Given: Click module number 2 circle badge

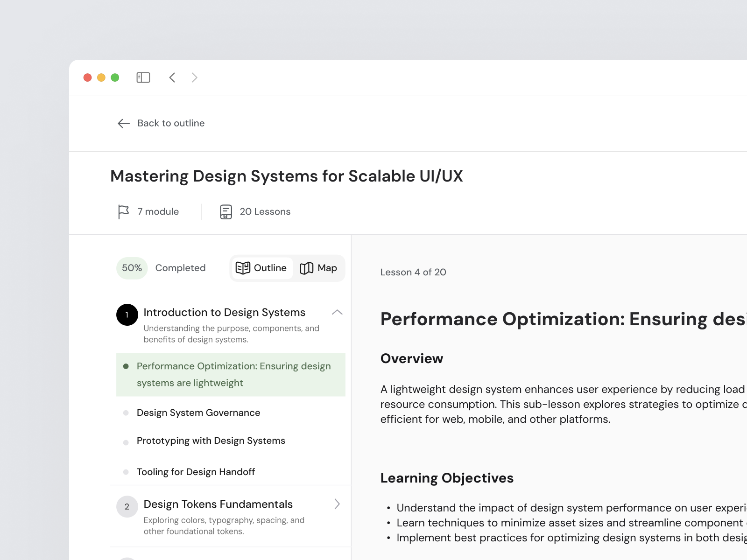Looking at the screenshot, I should click(127, 506).
